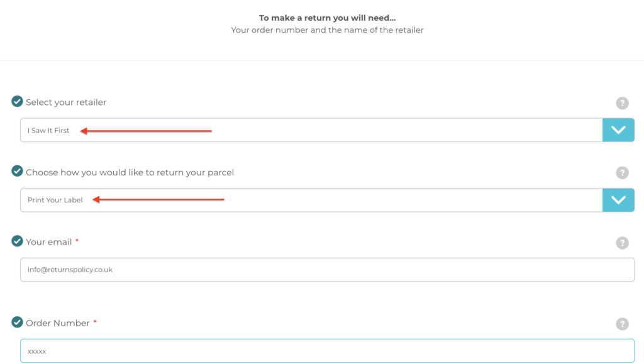
Task: Focus the email input with info@returnspolicy.co.uk
Action: [x=327, y=270]
